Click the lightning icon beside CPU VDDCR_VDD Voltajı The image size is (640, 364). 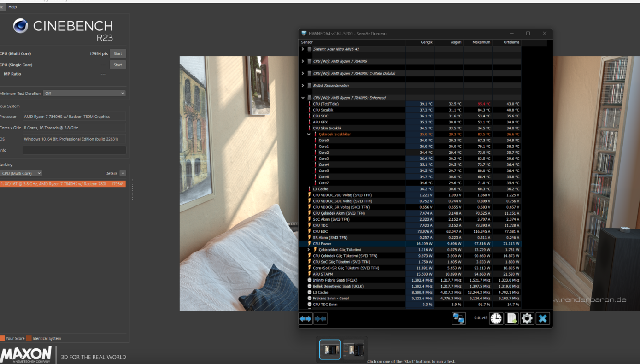click(310, 195)
